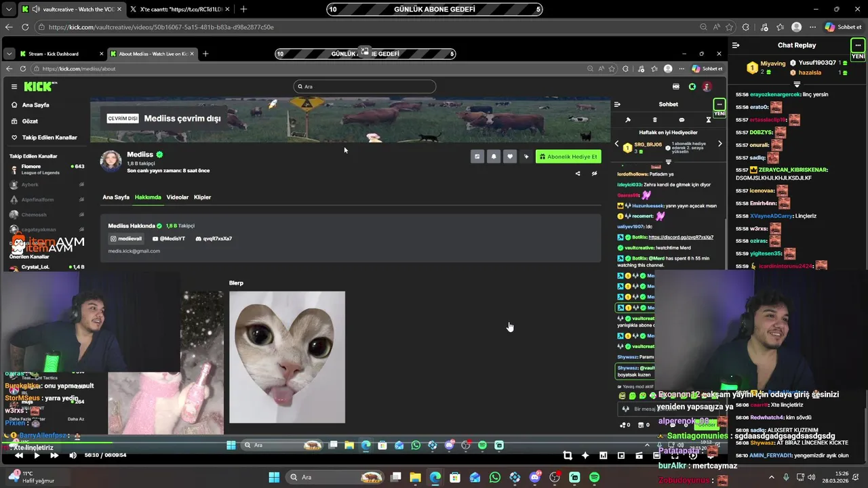The image size is (868, 488).
Task: Collapse the Chat Replay panel
Action: pos(736,45)
